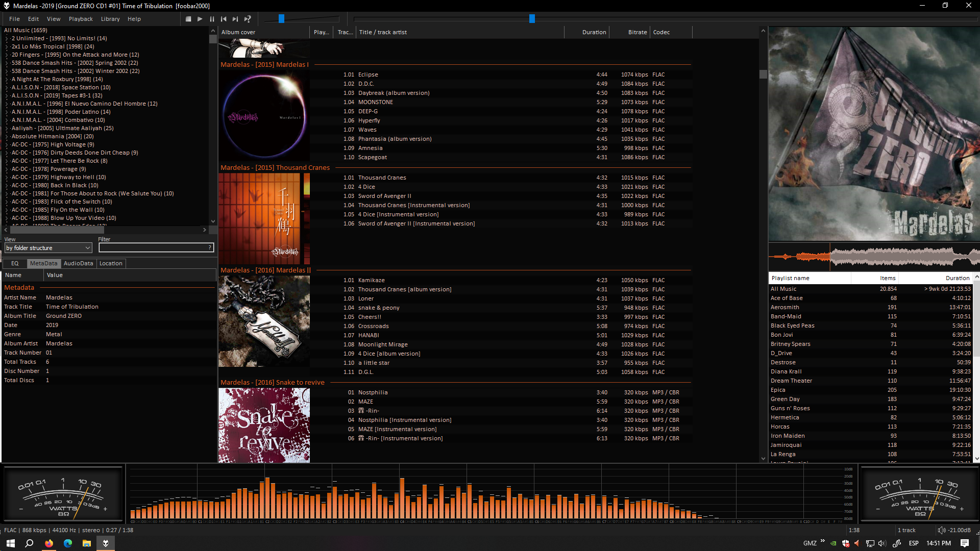Click the play button in the toolbar
The image size is (980, 551).
[x=200, y=19]
